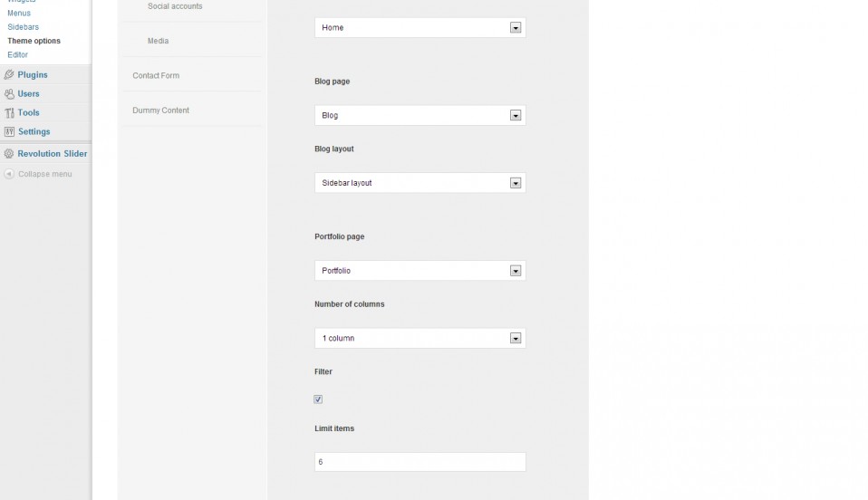Click the Settings menu icon
Screen dimensions: 868x500
point(9,131)
